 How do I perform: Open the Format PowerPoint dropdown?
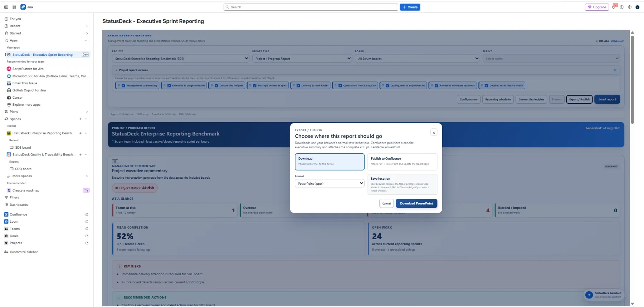pyautogui.click(x=330, y=183)
